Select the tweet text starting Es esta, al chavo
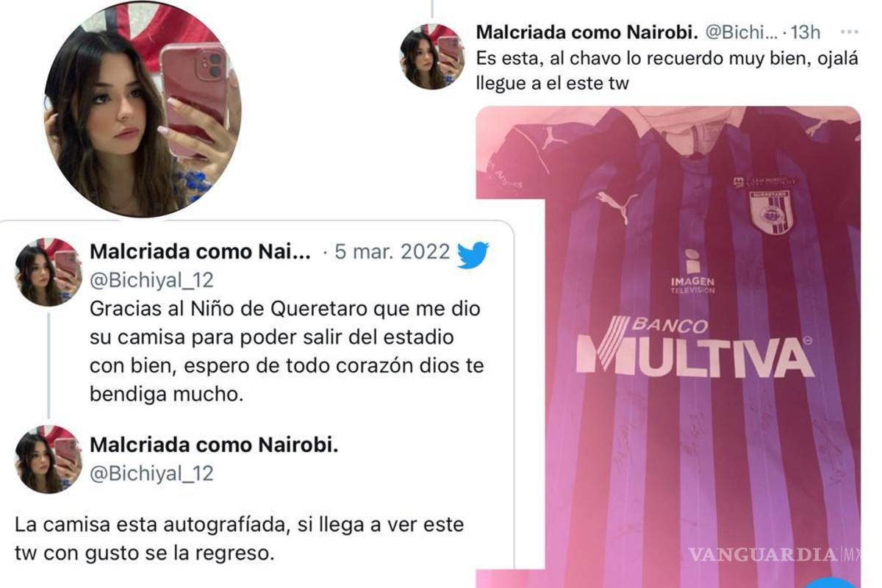The image size is (882, 588). (x=667, y=70)
